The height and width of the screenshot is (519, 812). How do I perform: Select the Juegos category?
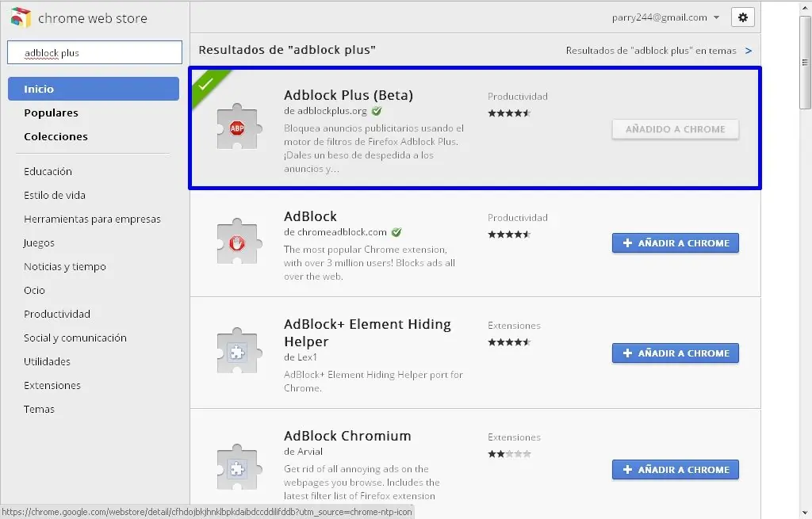(39, 243)
